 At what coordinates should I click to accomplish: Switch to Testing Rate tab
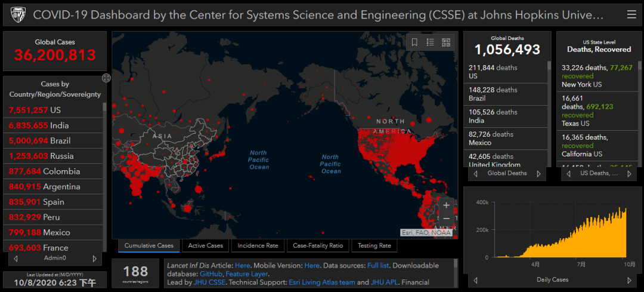(x=374, y=245)
